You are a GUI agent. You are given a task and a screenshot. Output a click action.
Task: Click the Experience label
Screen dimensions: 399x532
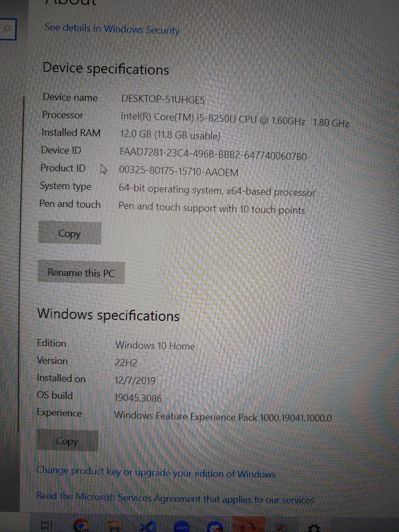(59, 413)
